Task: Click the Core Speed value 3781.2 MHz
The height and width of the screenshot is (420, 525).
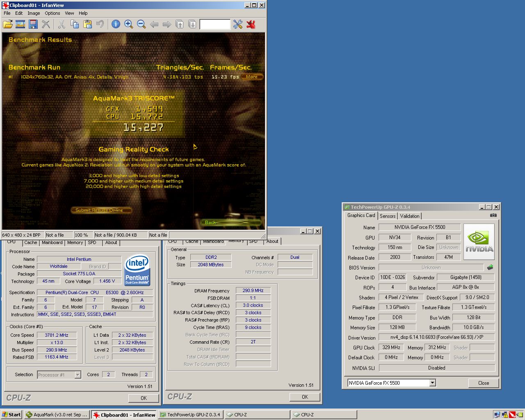Action: click(57, 335)
